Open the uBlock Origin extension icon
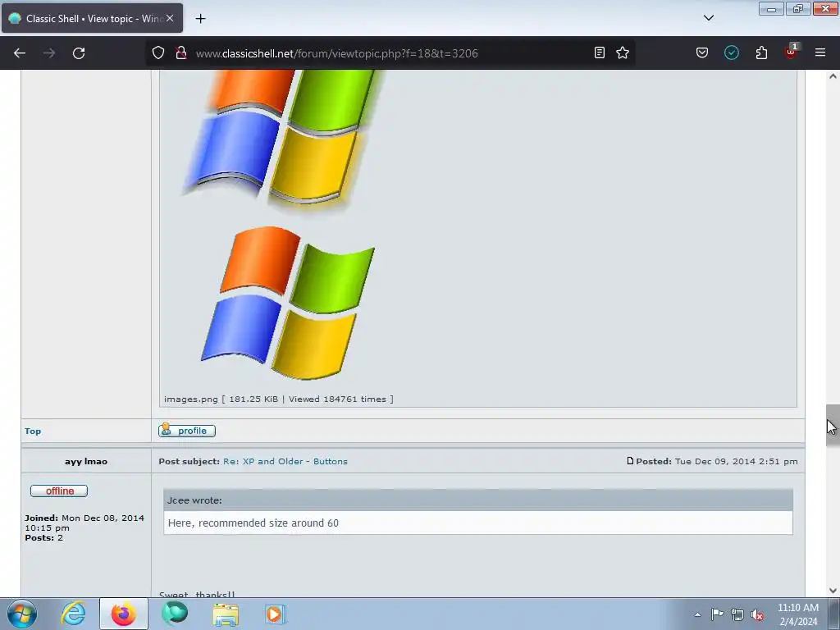This screenshot has height=630, width=840. point(791,52)
